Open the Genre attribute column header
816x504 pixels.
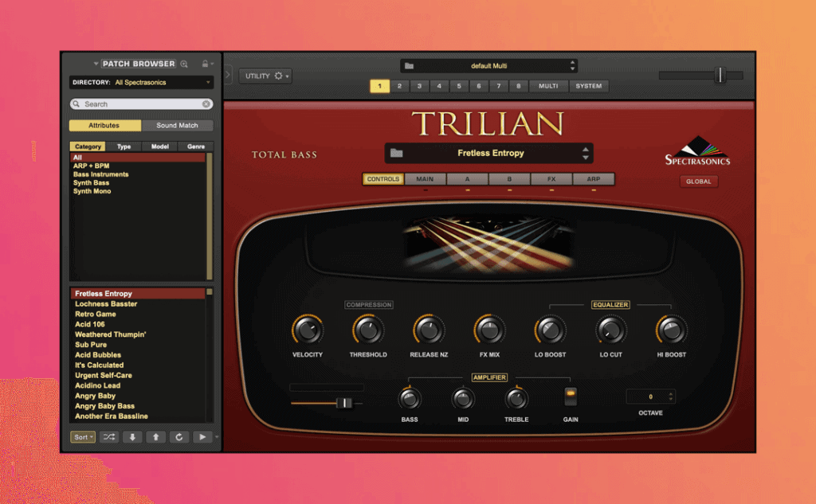pos(196,147)
